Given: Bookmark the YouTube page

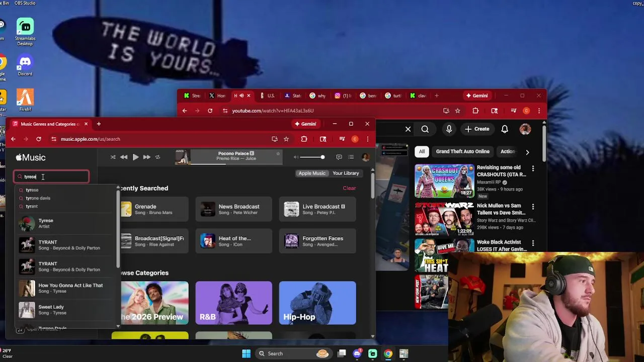Looking at the screenshot, I should [x=457, y=111].
